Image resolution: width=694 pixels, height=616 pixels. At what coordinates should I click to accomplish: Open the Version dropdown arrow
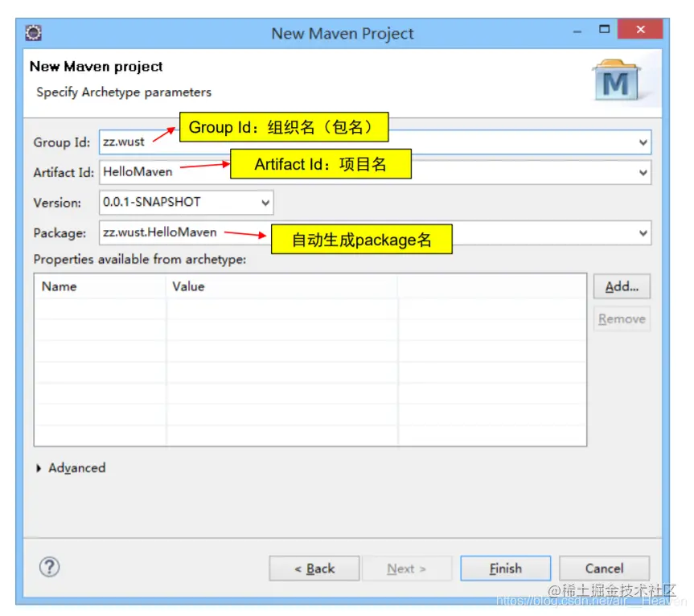265,203
